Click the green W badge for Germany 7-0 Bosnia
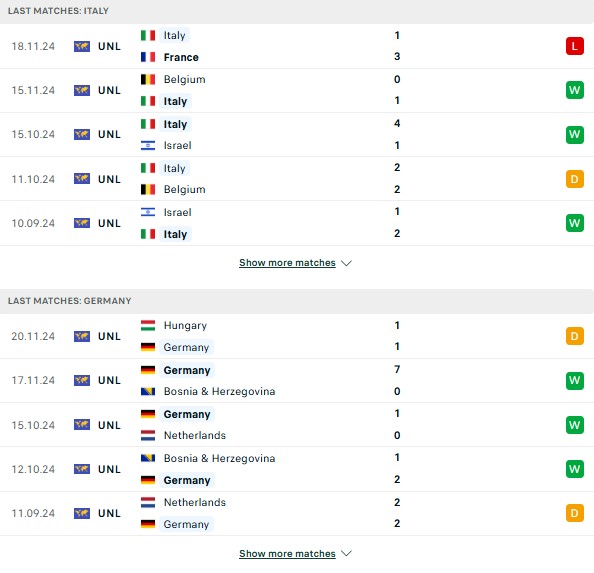The image size is (594, 573). click(574, 381)
